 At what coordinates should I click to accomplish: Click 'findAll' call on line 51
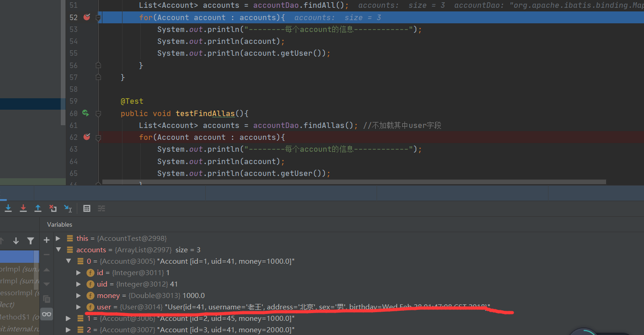pyautogui.click(x=319, y=5)
